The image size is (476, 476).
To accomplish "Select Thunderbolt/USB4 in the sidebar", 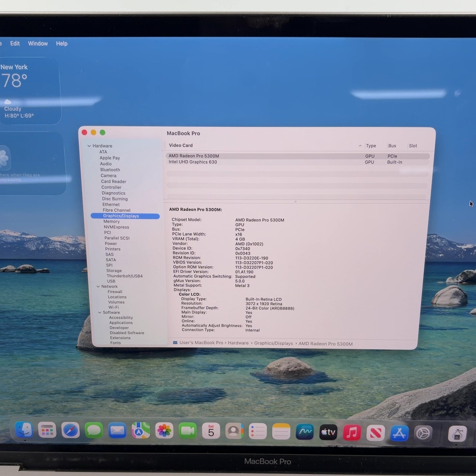I will pyautogui.click(x=125, y=276).
